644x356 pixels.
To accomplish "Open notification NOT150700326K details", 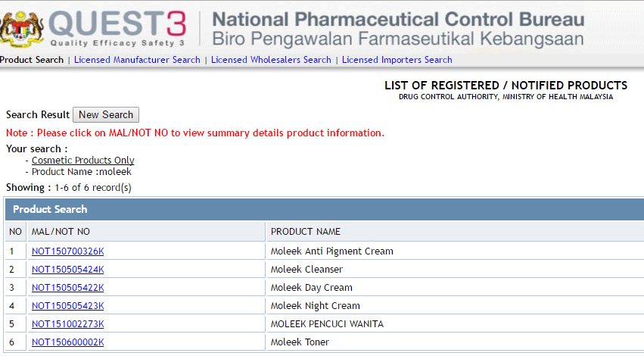I will (67, 251).
